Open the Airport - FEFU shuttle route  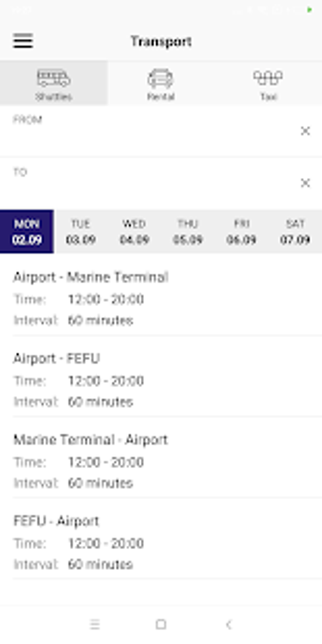point(161,380)
